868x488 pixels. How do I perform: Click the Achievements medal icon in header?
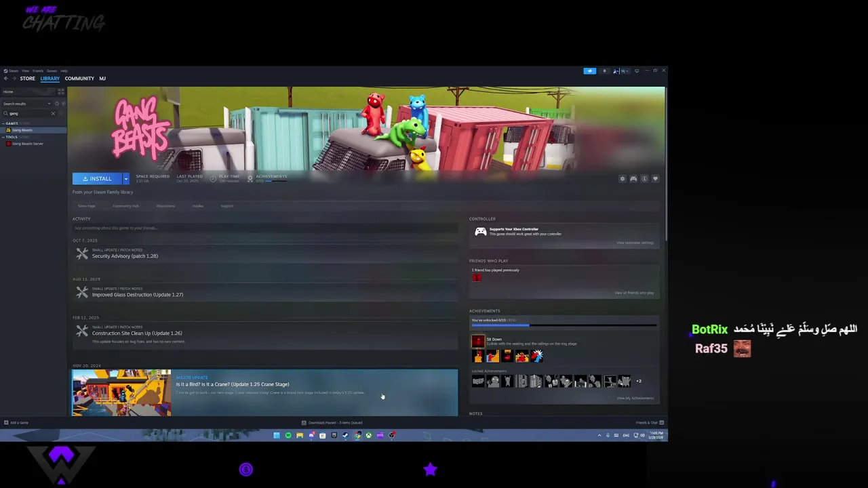click(x=250, y=178)
